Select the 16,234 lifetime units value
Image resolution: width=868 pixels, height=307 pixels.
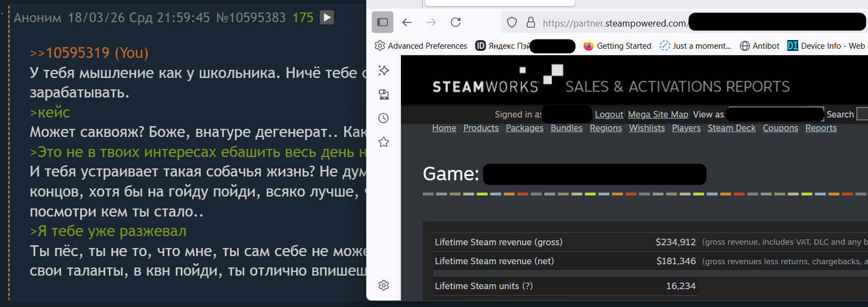point(681,286)
